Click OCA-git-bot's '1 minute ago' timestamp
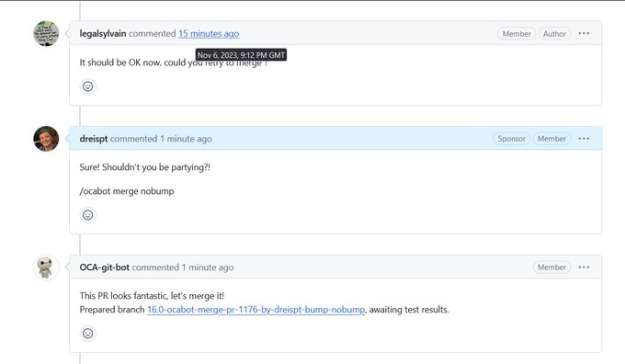 (208, 267)
